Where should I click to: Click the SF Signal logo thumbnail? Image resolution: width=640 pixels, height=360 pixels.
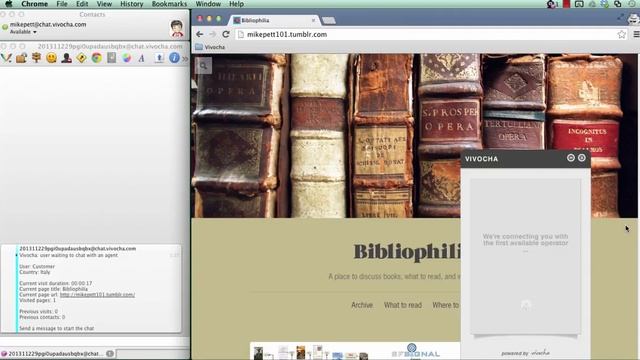click(x=416, y=351)
